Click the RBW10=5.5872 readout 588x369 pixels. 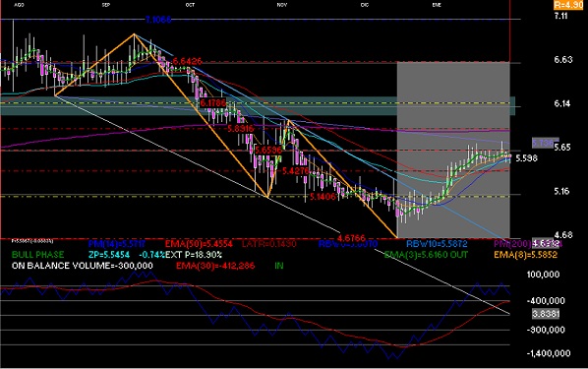click(437, 244)
